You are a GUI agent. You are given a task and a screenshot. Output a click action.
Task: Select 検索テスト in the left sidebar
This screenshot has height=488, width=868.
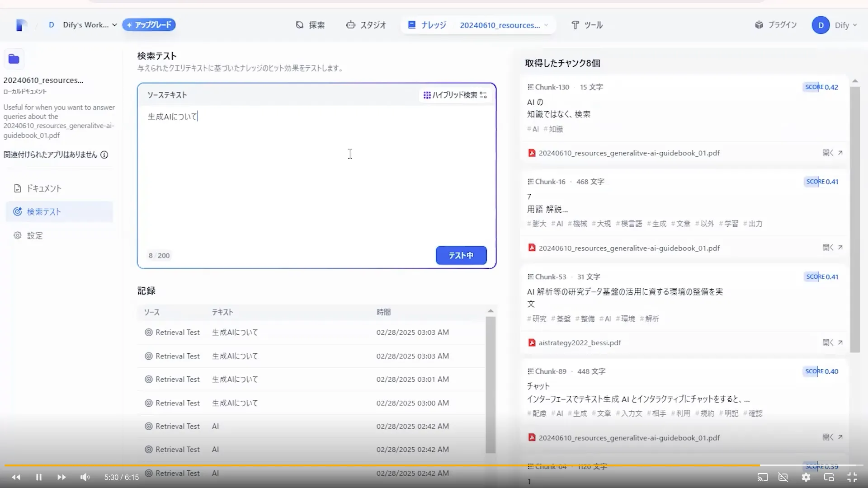(x=44, y=211)
